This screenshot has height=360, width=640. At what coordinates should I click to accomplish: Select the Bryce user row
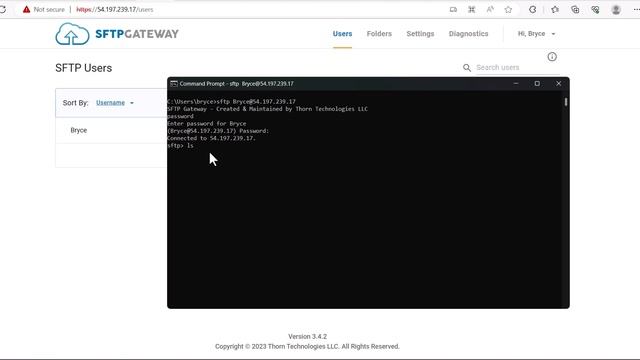111,130
